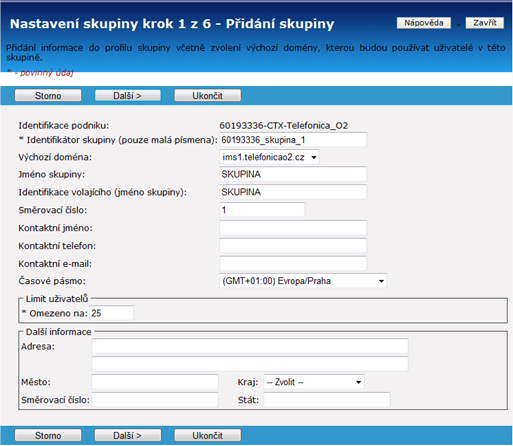Click the second Adresa line field

pyautogui.click(x=250, y=364)
